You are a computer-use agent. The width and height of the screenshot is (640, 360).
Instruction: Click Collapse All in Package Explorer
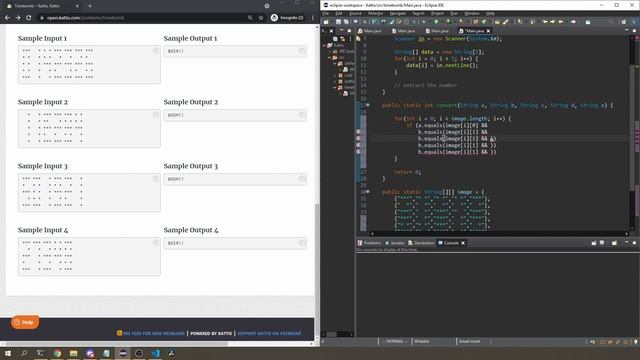335,39
